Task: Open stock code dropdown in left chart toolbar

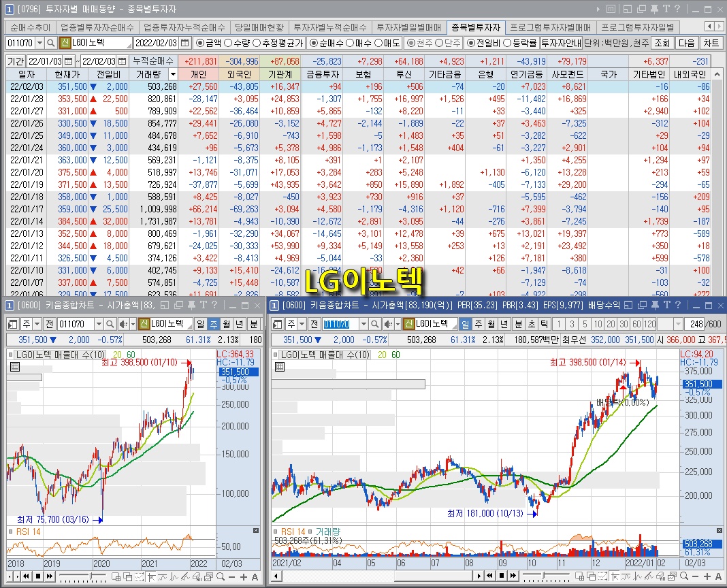Action: (x=99, y=324)
